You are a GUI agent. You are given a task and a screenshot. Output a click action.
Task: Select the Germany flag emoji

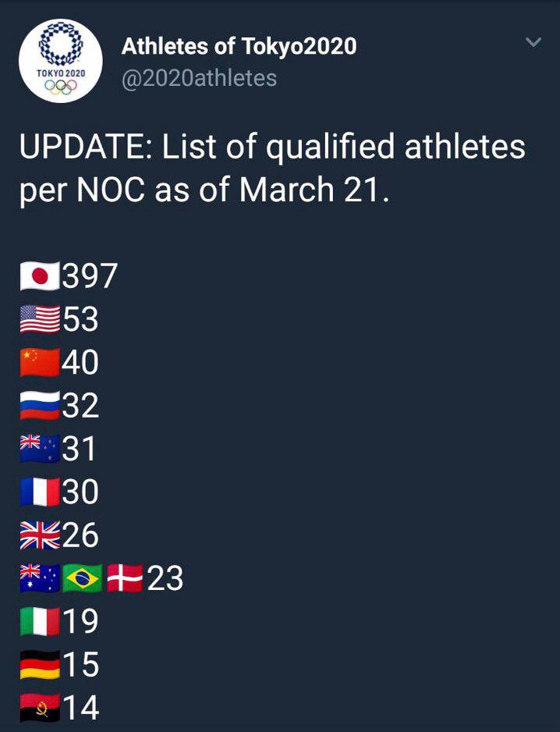(40, 665)
